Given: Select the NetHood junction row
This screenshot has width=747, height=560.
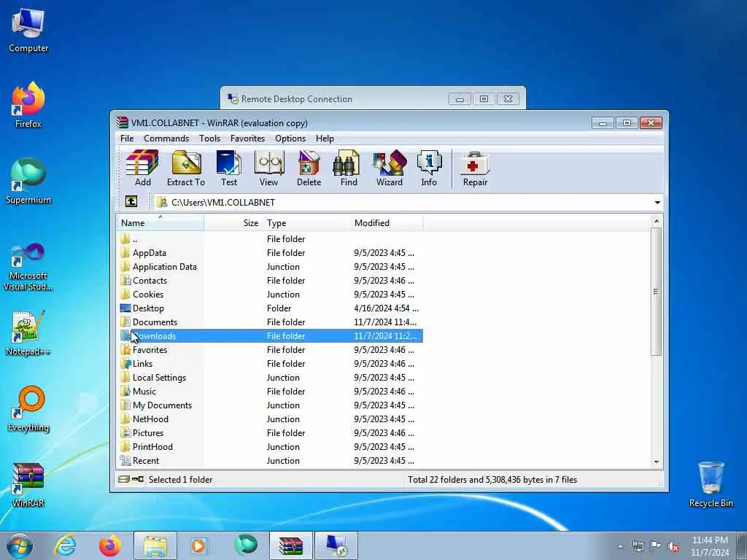Looking at the screenshot, I should coord(270,419).
